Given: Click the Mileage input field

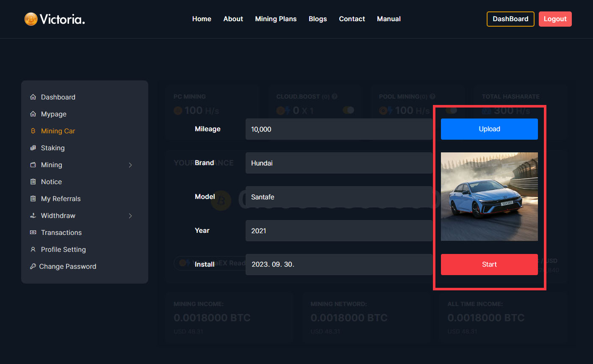Looking at the screenshot, I should [x=339, y=129].
